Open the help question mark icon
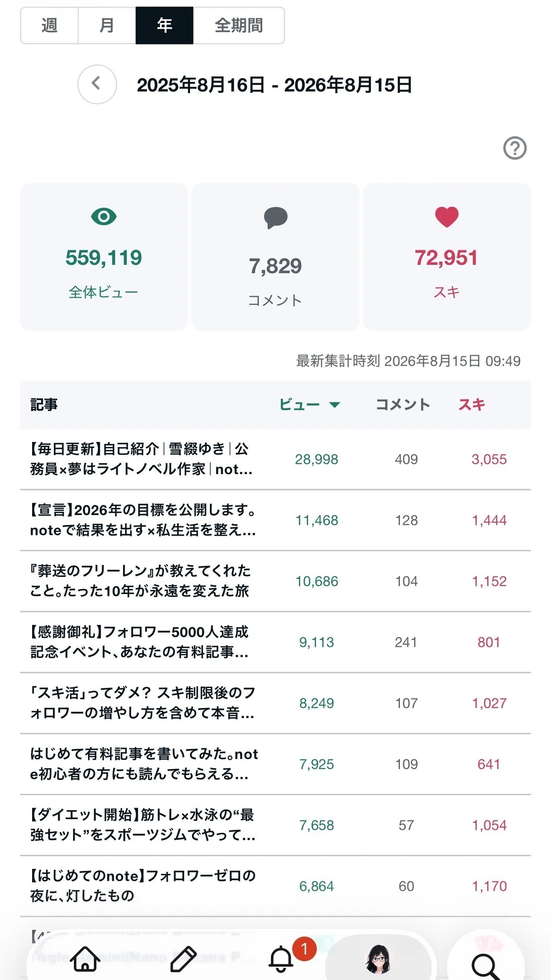This screenshot has width=551, height=980. point(515,148)
